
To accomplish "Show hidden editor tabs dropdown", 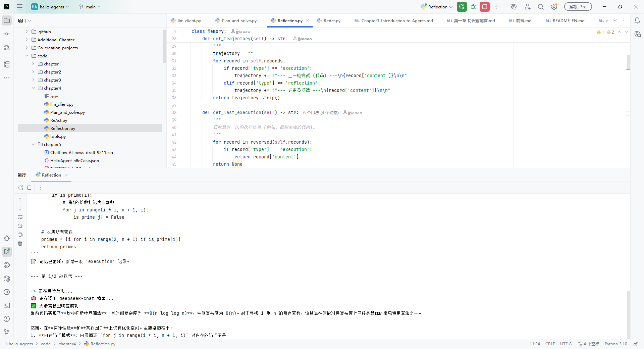I will click(615, 20).
